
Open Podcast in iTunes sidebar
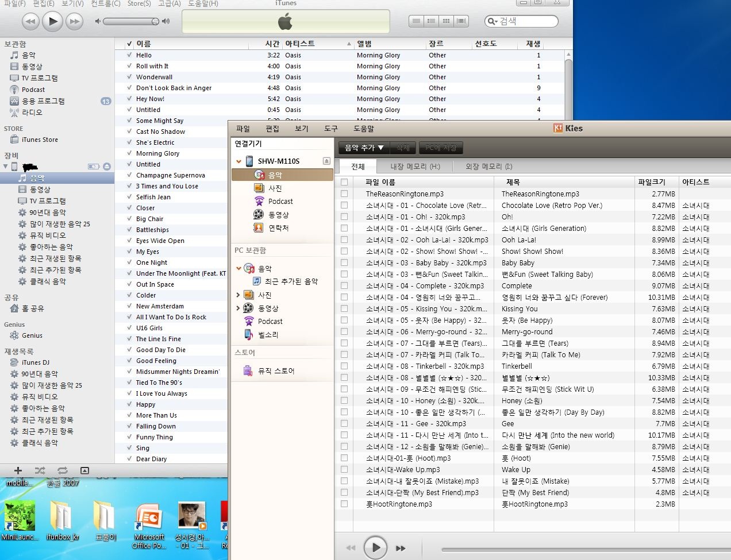coord(33,90)
